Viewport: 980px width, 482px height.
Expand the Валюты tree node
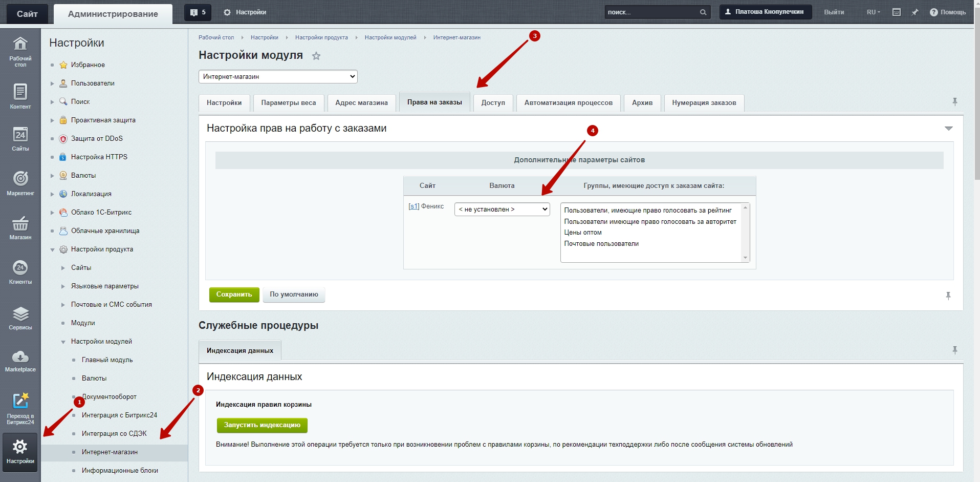[x=52, y=175]
